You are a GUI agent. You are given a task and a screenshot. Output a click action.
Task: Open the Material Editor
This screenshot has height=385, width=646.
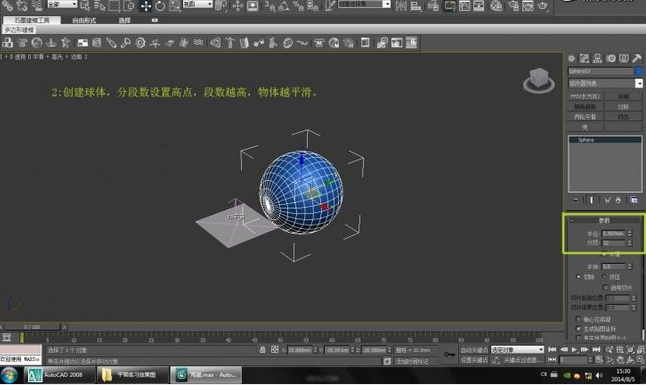pos(497,5)
